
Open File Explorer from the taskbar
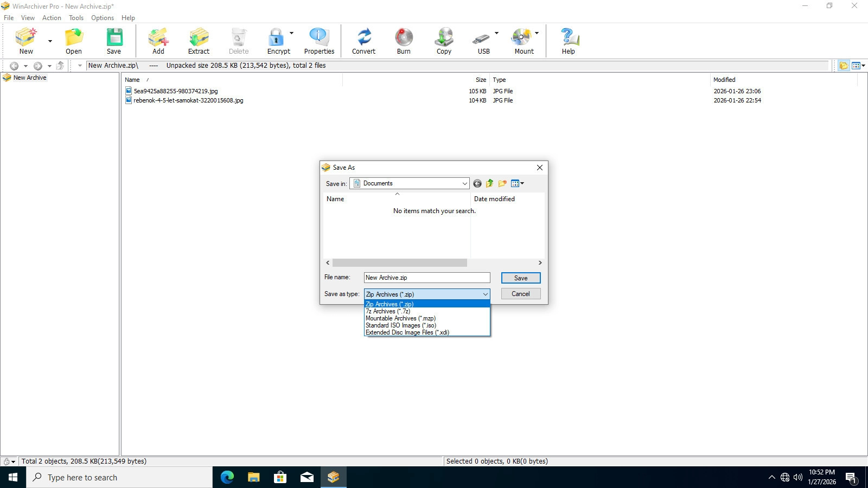coord(254,477)
